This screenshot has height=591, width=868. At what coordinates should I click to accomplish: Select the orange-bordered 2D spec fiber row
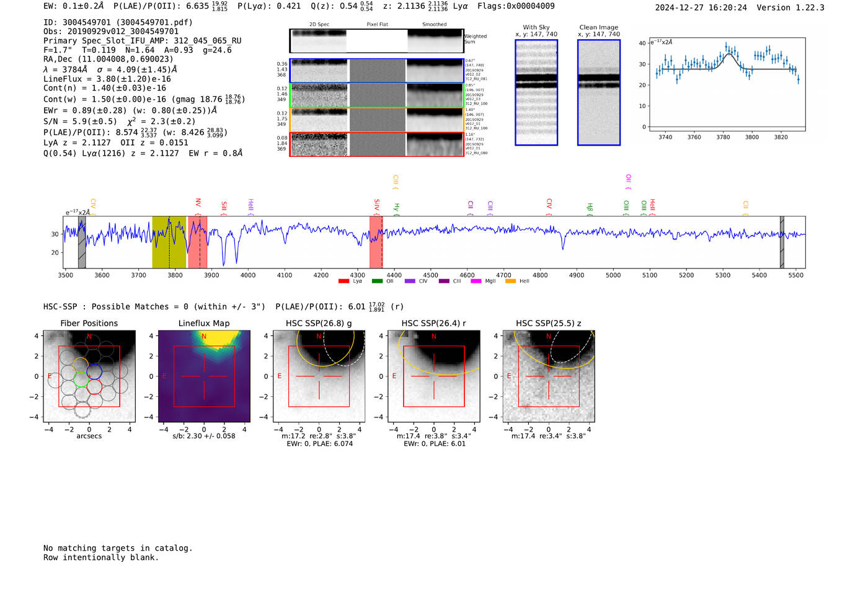(376, 120)
